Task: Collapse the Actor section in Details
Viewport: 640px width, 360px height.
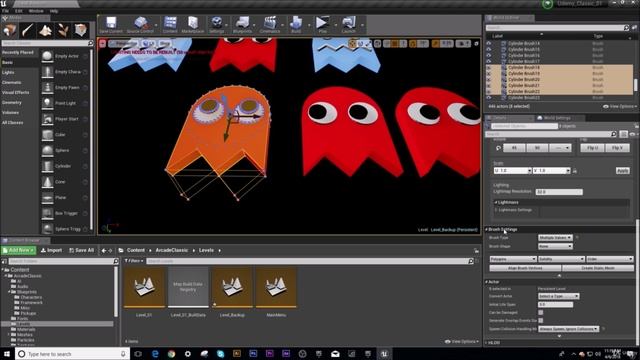Action: click(487, 282)
